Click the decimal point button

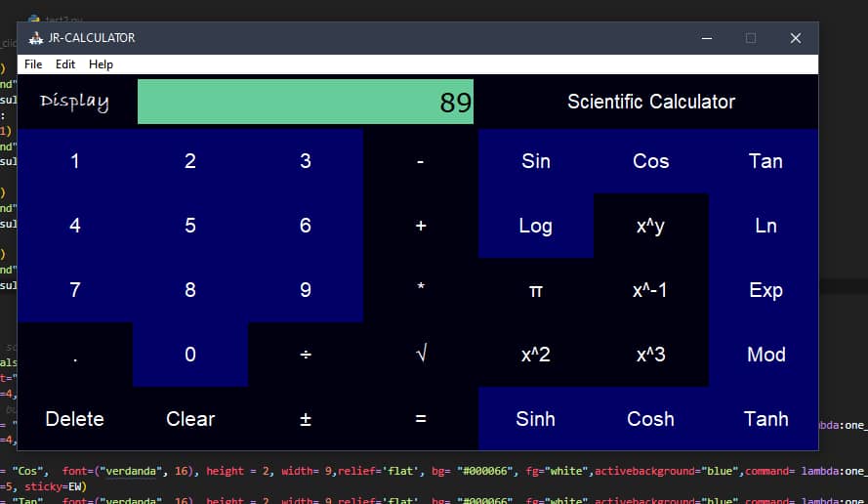click(x=75, y=354)
